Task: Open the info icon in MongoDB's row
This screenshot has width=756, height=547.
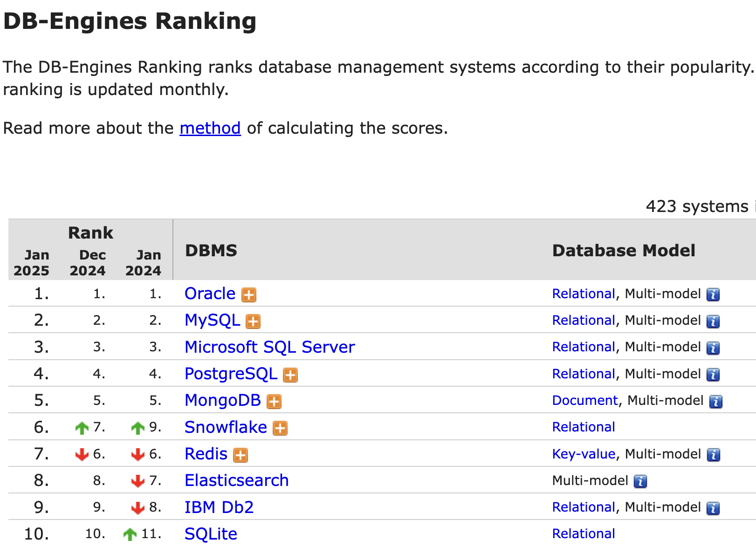Action: point(716,402)
